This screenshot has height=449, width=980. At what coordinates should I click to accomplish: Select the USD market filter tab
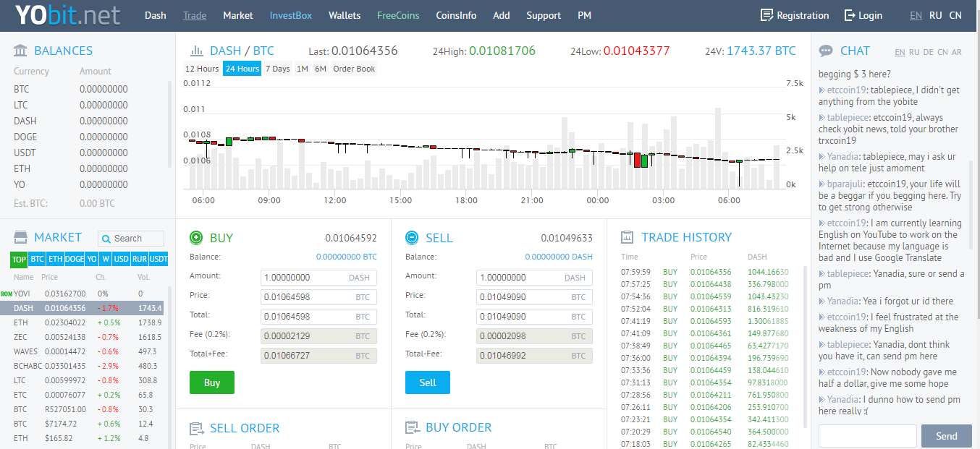coord(121,259)
